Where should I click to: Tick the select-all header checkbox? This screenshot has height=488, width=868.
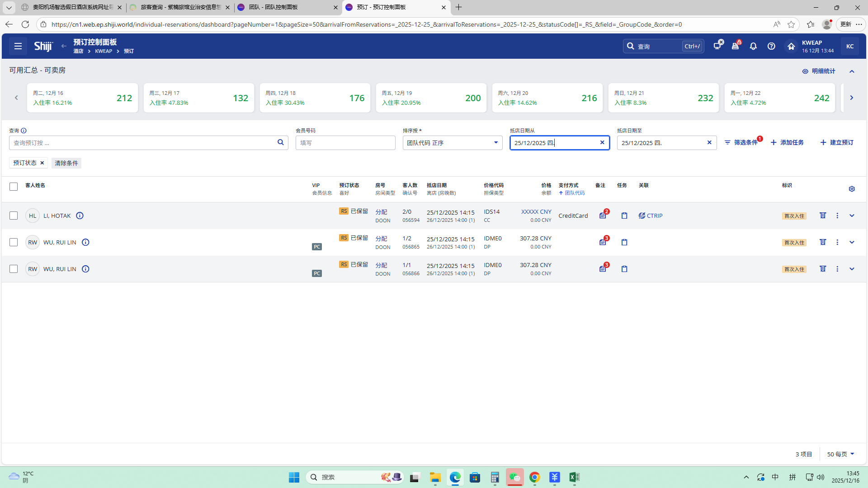coord(14,187)
